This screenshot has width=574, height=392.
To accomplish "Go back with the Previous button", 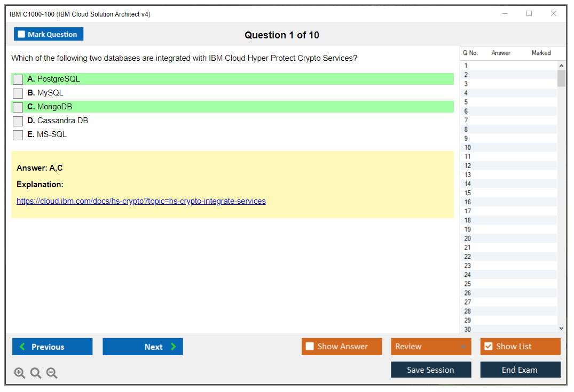I will (x=52, y=347).
